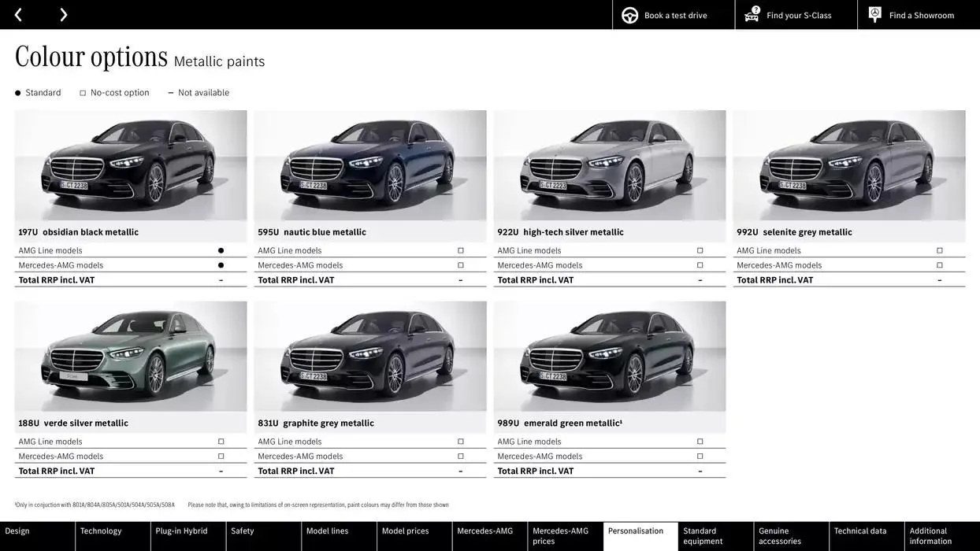
Task: Click the steering wheel icon beside Book a test drive
Action: click(629, 14)
